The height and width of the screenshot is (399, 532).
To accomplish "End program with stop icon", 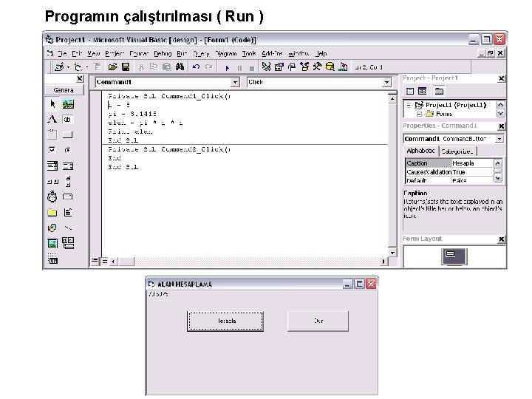I will [x=252, y=68].
